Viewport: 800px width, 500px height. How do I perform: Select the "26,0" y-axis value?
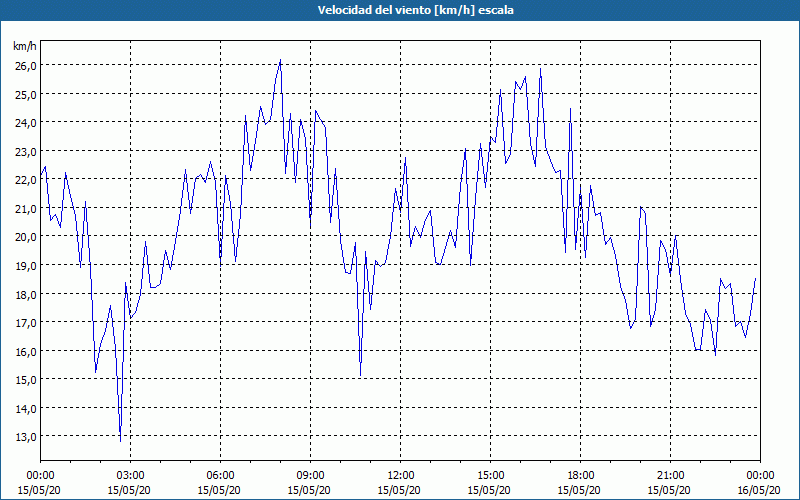pos(25,66)
